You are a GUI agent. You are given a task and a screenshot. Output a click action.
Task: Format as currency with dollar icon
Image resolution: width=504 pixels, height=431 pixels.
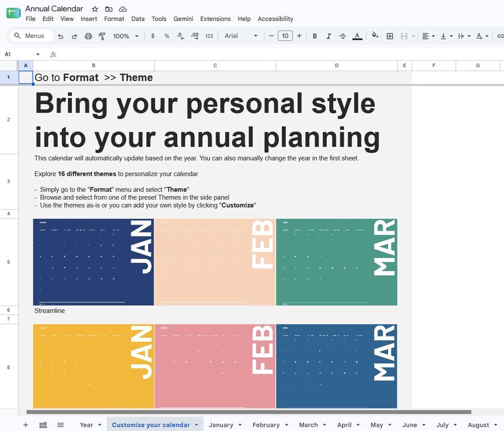click(153, 36)
